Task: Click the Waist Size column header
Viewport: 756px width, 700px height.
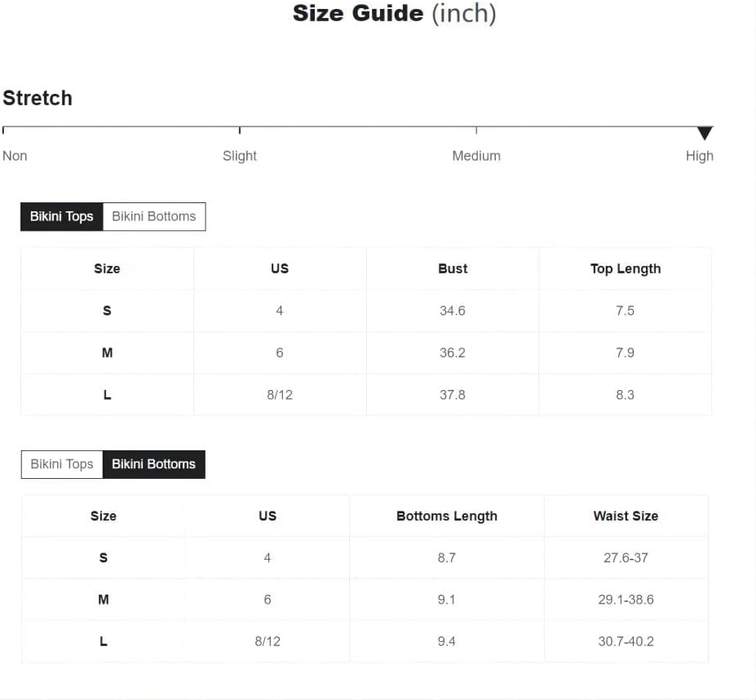Action: [626, 516]
